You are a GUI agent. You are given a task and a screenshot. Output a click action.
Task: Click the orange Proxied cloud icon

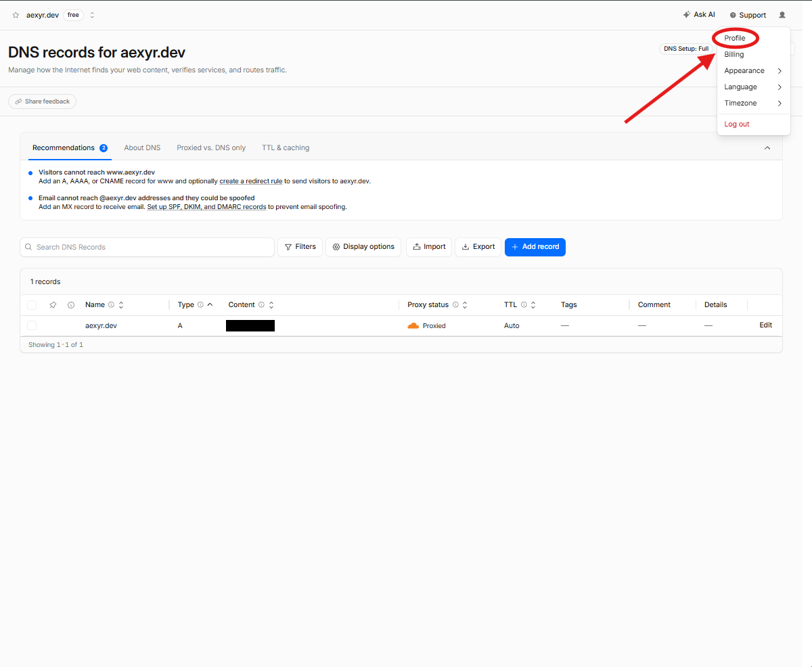coord(413,326)
